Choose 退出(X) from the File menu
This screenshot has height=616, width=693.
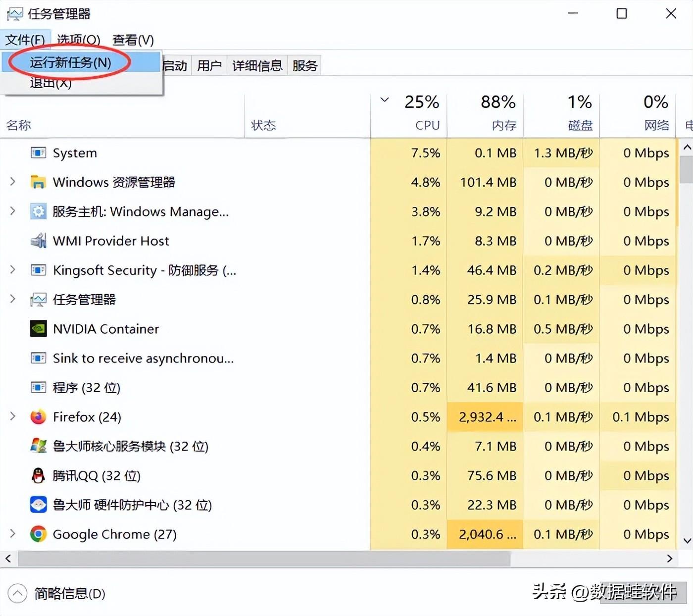[x=81, y=83]
